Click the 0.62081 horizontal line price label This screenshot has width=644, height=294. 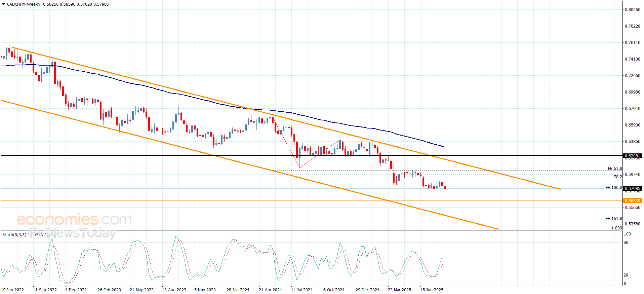(x=632, y=156)
